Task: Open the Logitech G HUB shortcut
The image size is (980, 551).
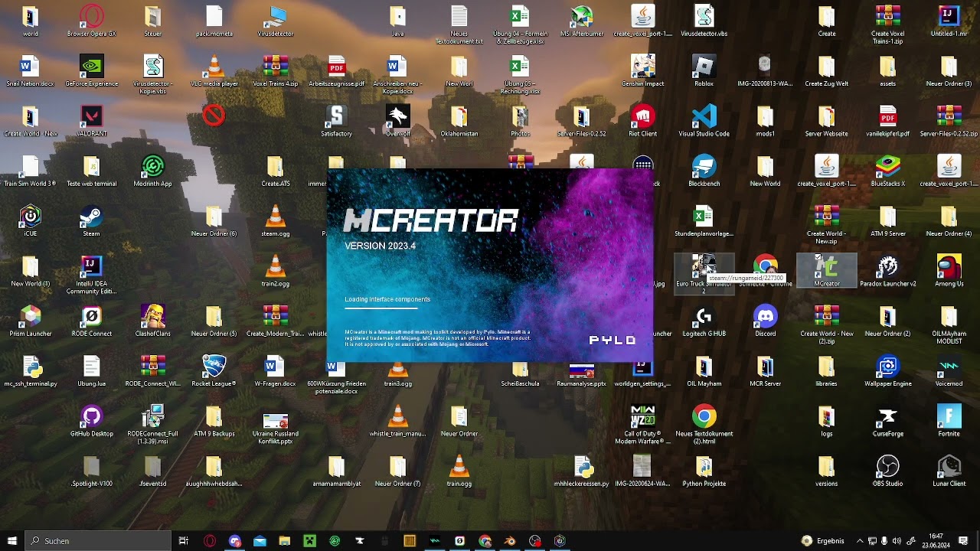Action: (704, 321)
